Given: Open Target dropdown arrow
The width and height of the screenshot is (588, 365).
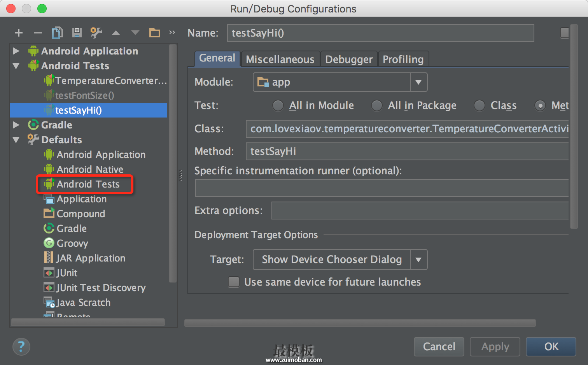Looking at the screenshot, I should pos(418,260).
